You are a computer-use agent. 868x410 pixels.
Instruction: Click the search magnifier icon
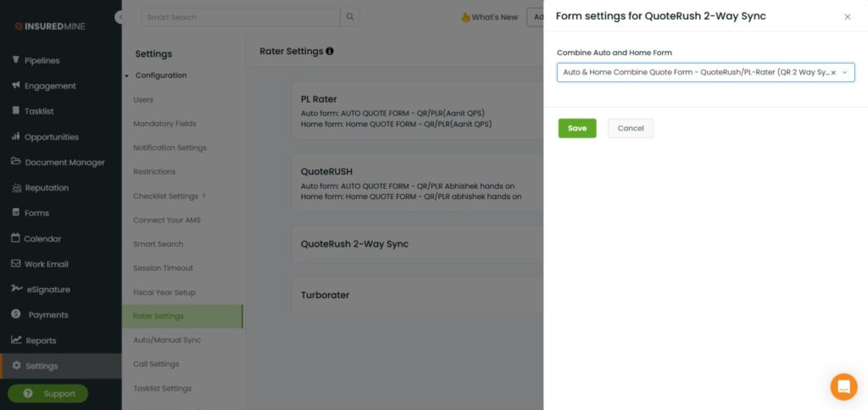point(350,17)
